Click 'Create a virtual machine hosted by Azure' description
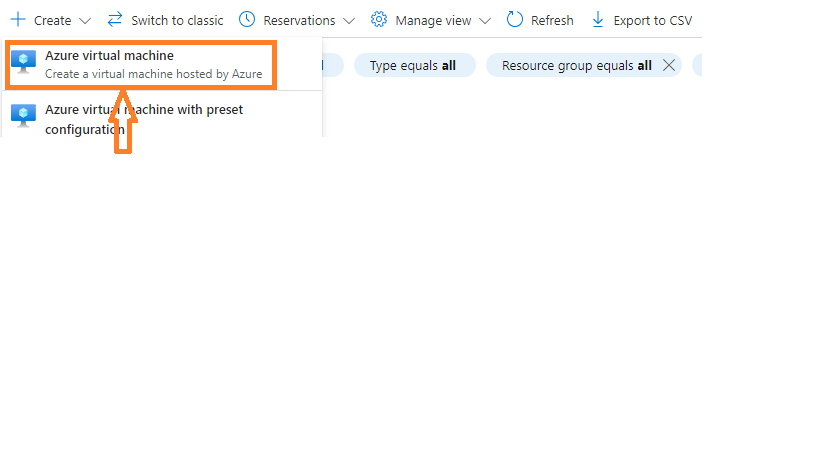This screenshot has height=460, width=819. point(154,74)
